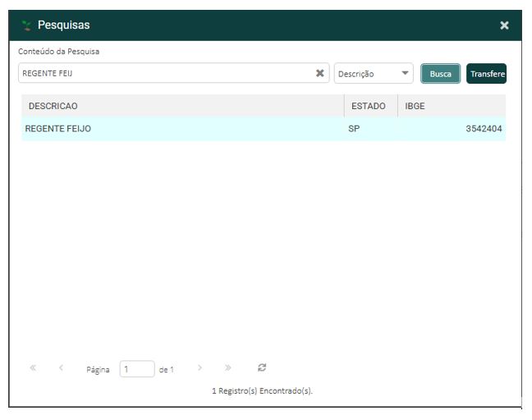Go to the next results page
The height and width of the screenshot is (420, 532).
click(199, 369)
